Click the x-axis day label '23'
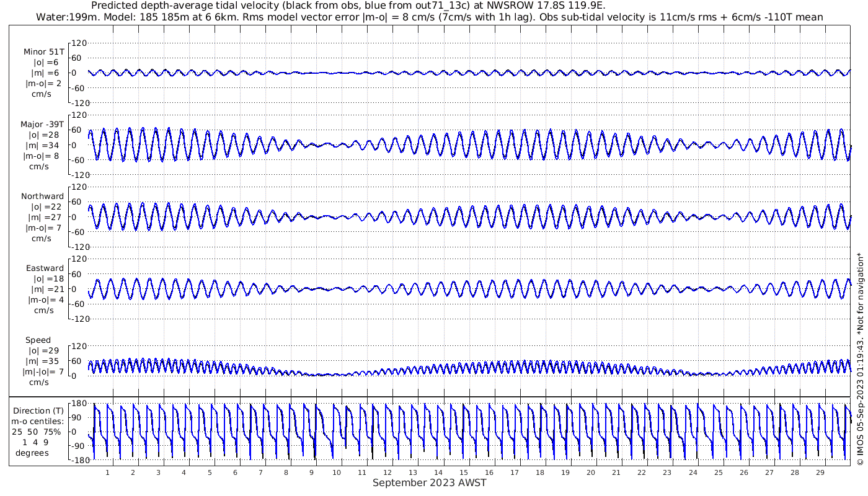Viewport: 868px width, 496px height. 667,472
